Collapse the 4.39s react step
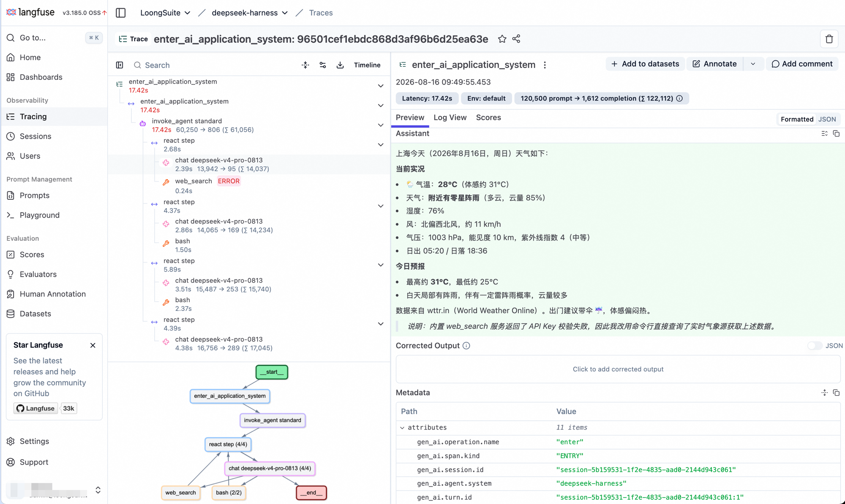 (381, 324)
